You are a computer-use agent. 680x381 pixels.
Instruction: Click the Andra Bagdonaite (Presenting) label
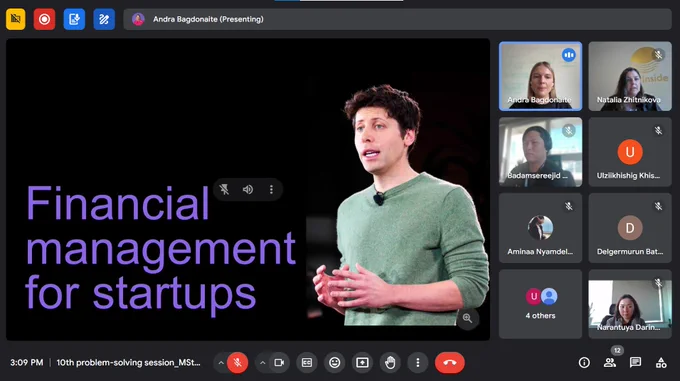pos(208,19)
